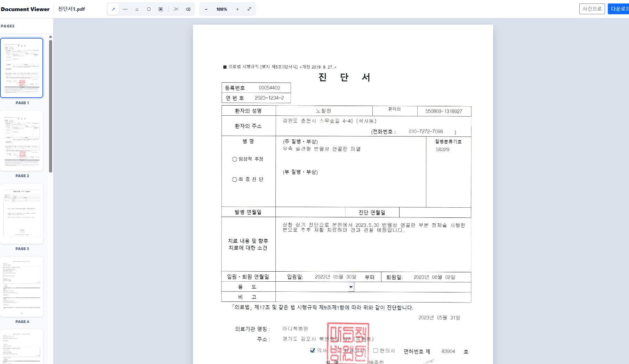Click license number 83904
The height and width of the screenshot is (364, 629).
(448, 351)
